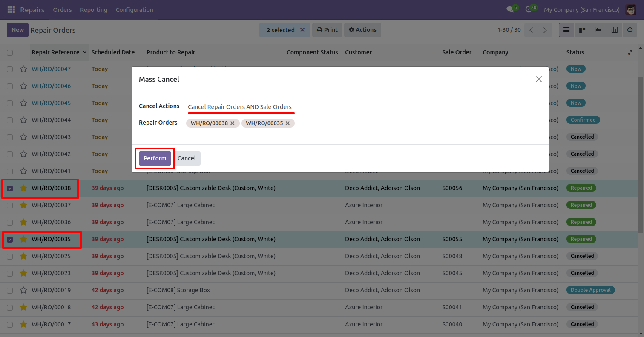
Task: Open the Reporting menu
Action: [94, 10]
